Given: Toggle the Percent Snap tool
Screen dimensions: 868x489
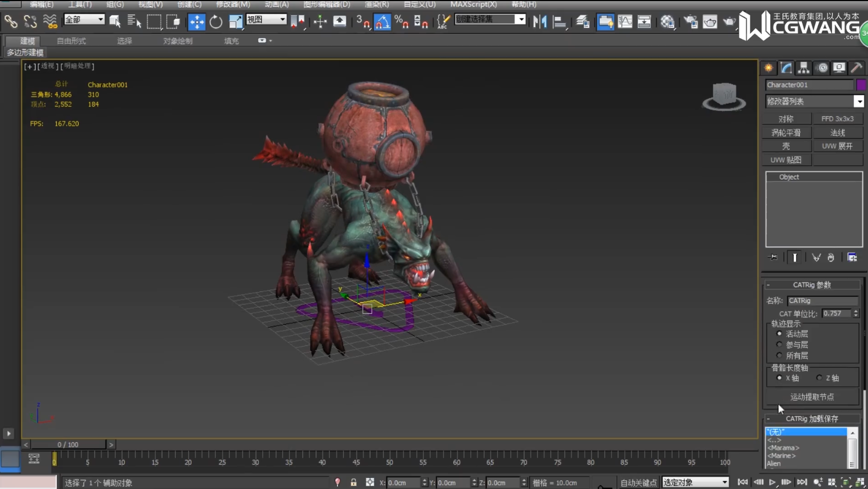Looking at the screenshot, I should (401, 21).
